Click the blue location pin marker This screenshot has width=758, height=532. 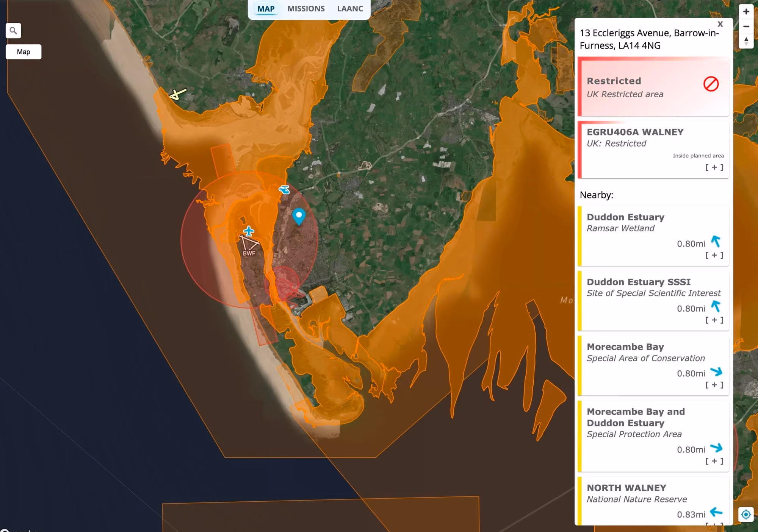tap(299, 217)
